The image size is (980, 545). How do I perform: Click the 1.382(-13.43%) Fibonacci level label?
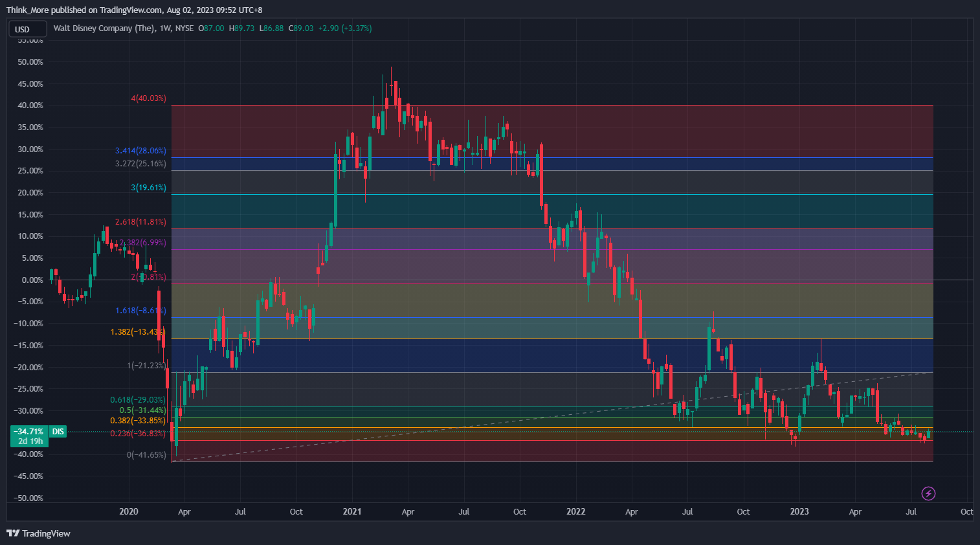[139, 332]
